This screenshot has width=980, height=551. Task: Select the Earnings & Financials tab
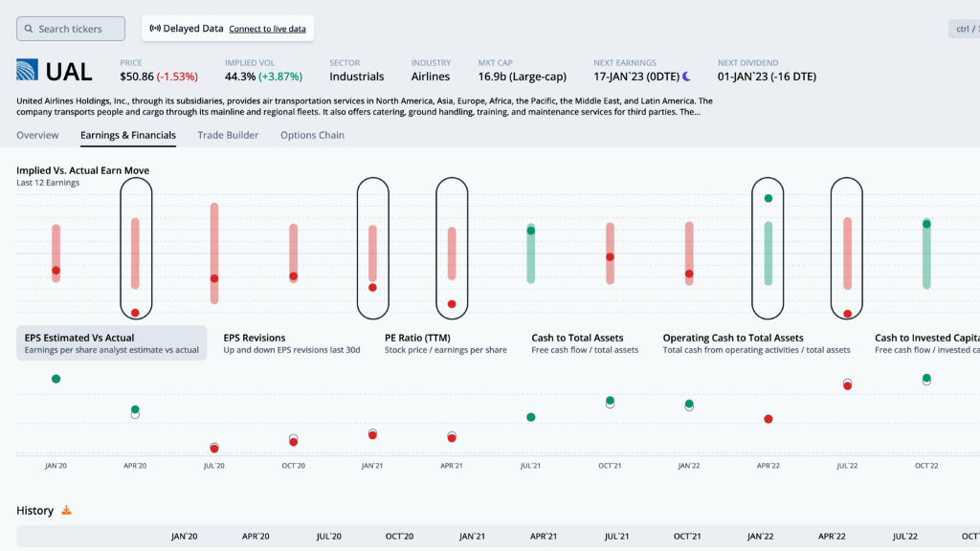coord(128,135)
